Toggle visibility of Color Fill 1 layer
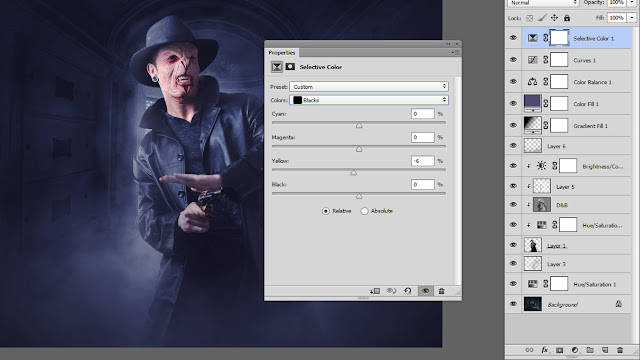 (x=513, y=104)
